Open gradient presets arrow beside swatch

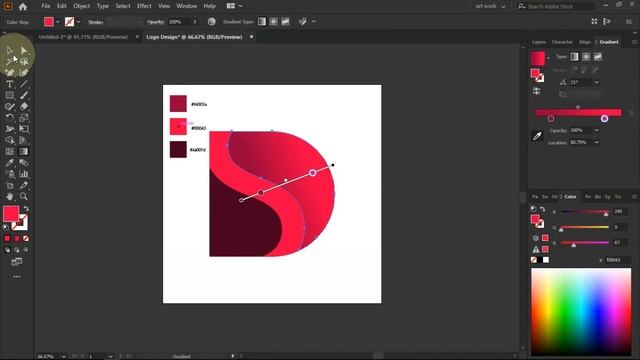(548, 58)
